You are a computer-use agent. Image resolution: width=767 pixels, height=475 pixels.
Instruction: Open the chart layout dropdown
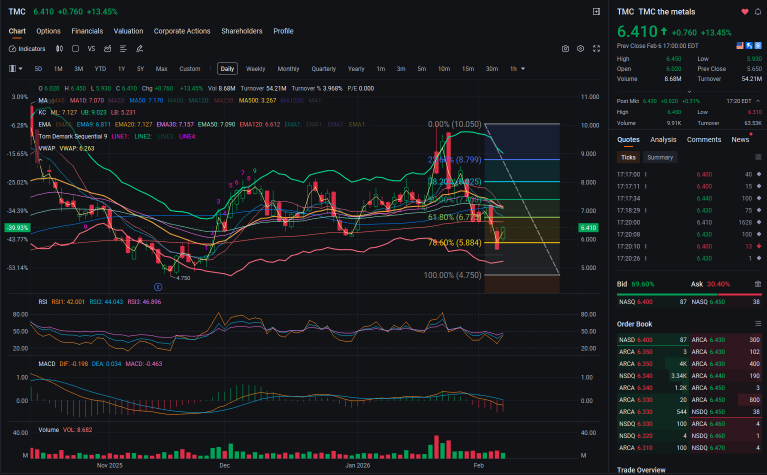[16, 69]
